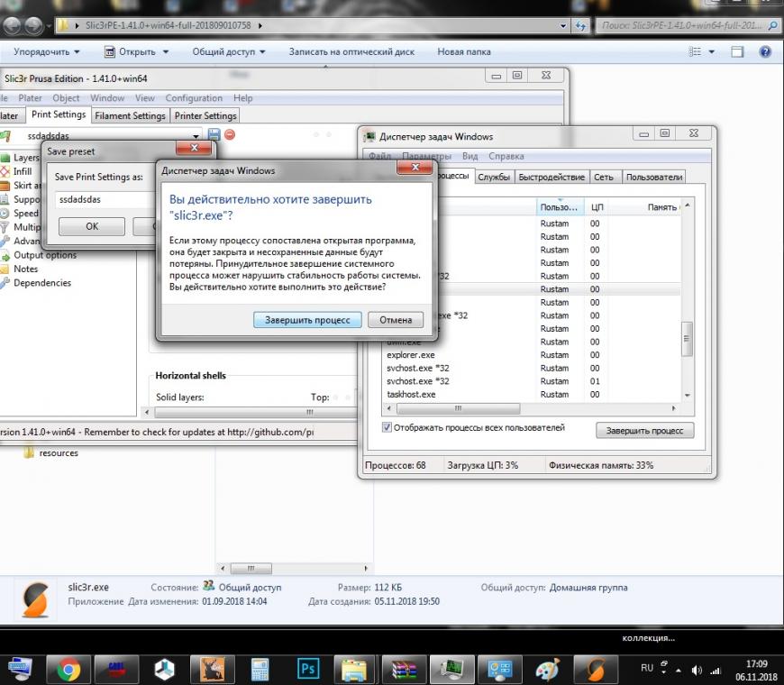The image size is (784, 685).
Task: Open Google Chrome from the taskbar
Action: click(68, 669)
